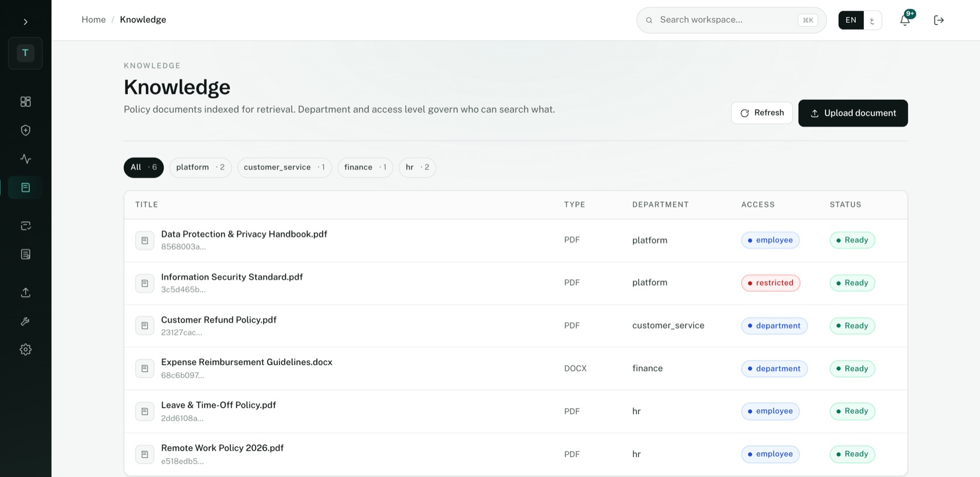The height and width of the screenshot is (477, 980).
Task: Click the logout icon in header
Action: (x=939, y=20)
